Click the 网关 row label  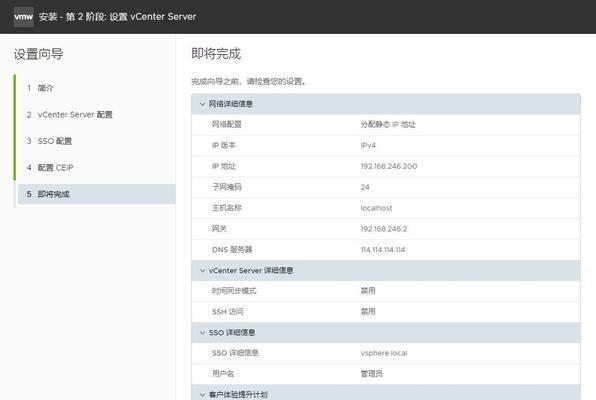pos(219,229)
